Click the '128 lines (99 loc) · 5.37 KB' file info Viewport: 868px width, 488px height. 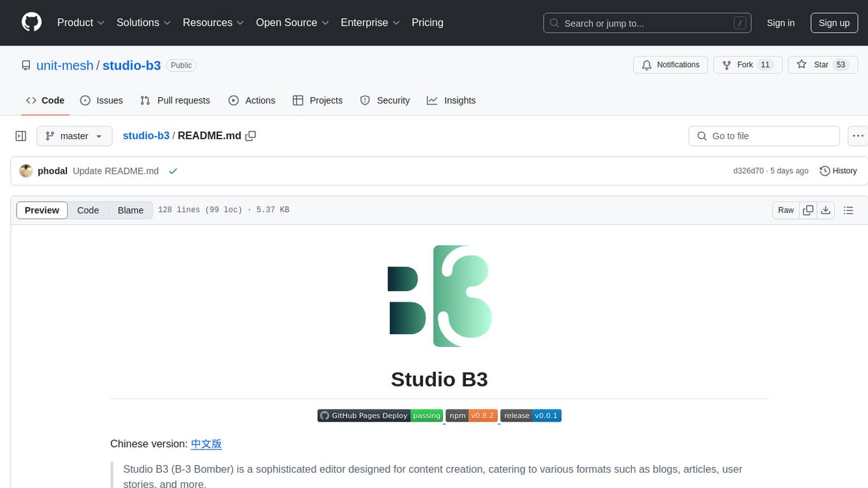[223, 210]
